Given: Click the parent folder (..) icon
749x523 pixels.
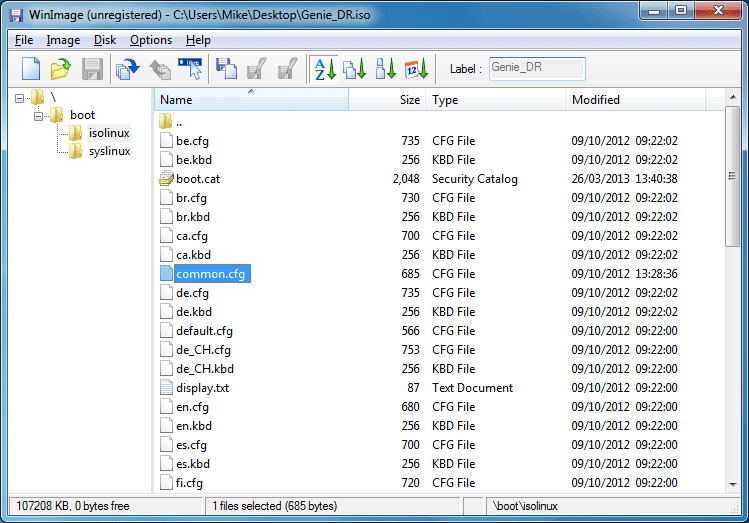Looking at the screenshot, I should [x=165, y=121].
